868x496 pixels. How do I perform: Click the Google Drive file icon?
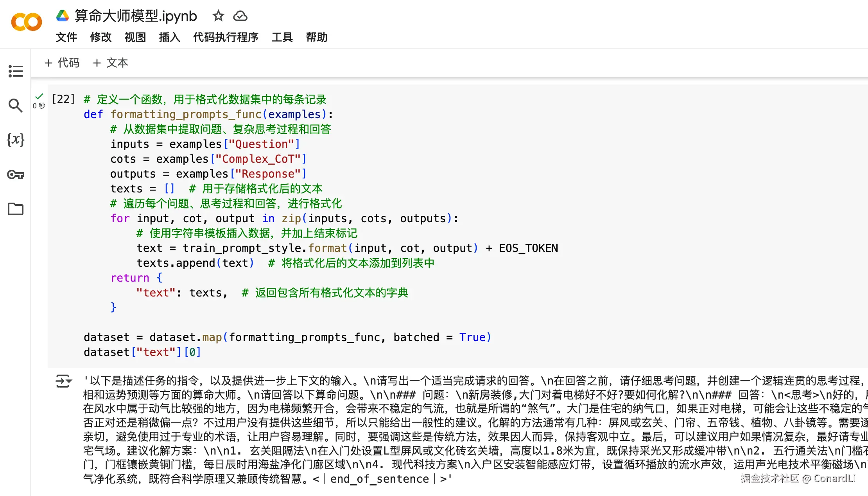(63, 16)
